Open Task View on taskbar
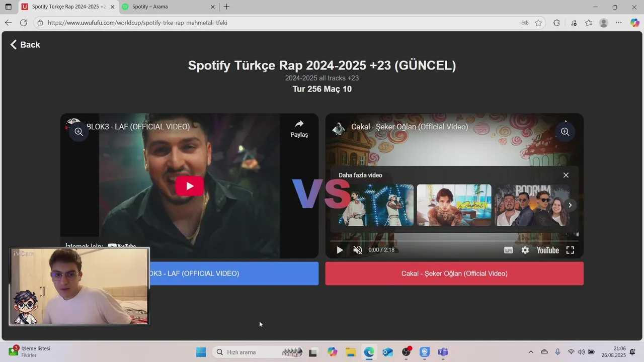Screen dimensions: 644x362 (313, 352)
